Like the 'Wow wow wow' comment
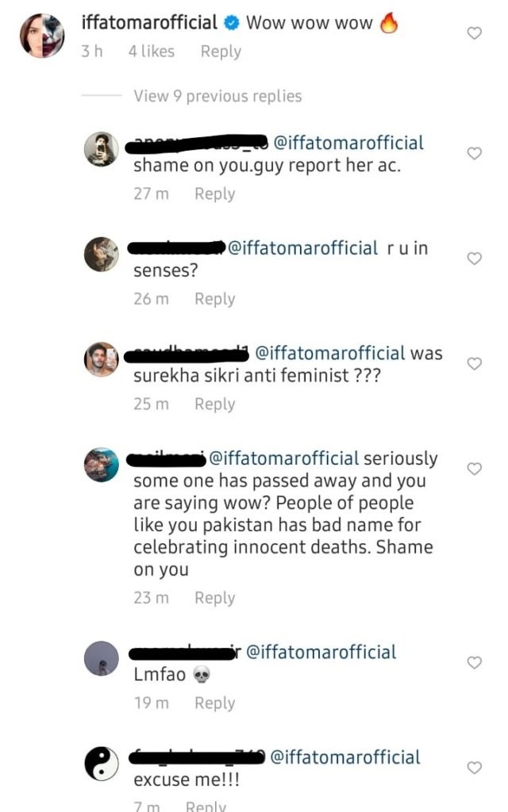Screen dimensions: 508x812 [x=475, y=33]
